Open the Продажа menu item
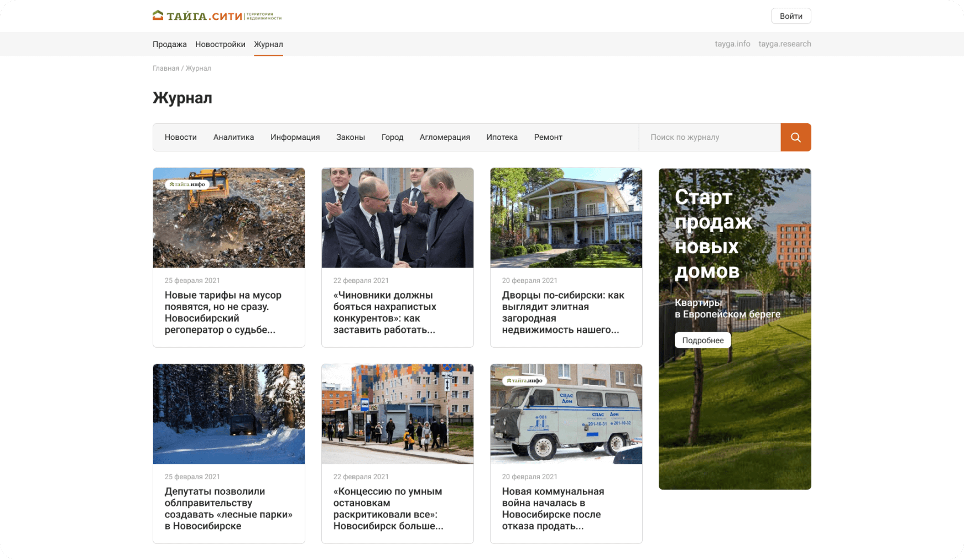The height and width of the screenshot is (560, 964). 169,44
